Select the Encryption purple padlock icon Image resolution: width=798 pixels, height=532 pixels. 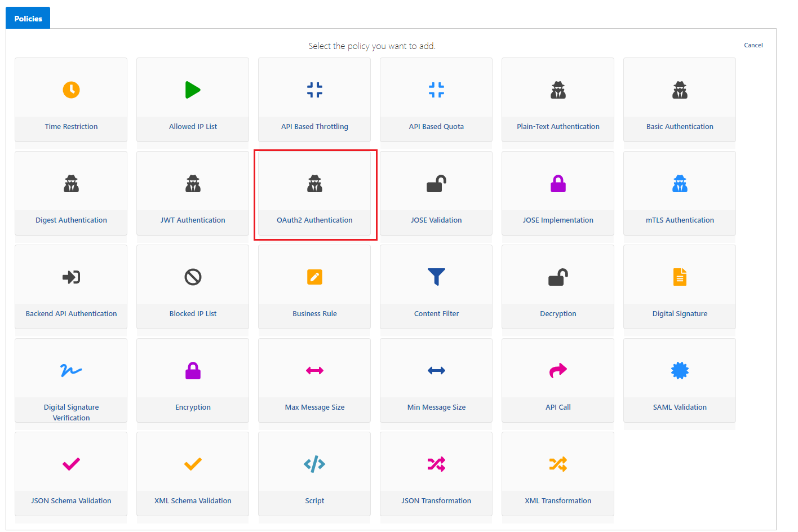pyautogui.click(x=193, y=370)
